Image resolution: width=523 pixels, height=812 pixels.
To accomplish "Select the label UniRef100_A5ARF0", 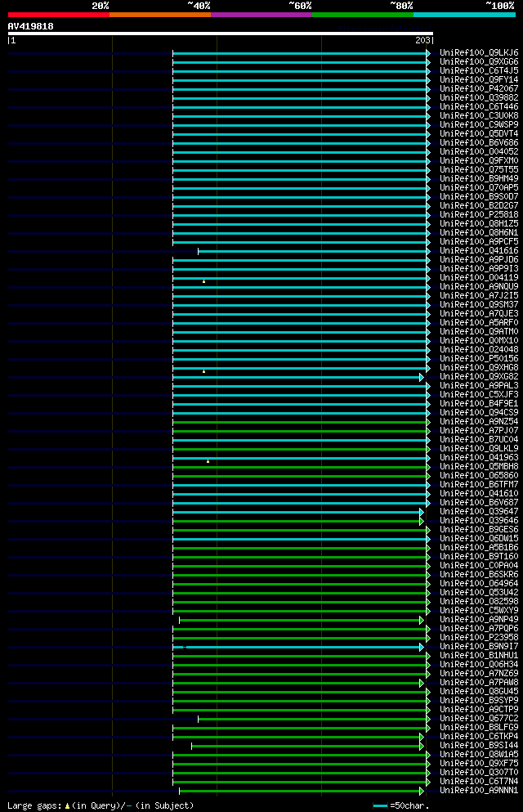I will click(x=479, y=323).
